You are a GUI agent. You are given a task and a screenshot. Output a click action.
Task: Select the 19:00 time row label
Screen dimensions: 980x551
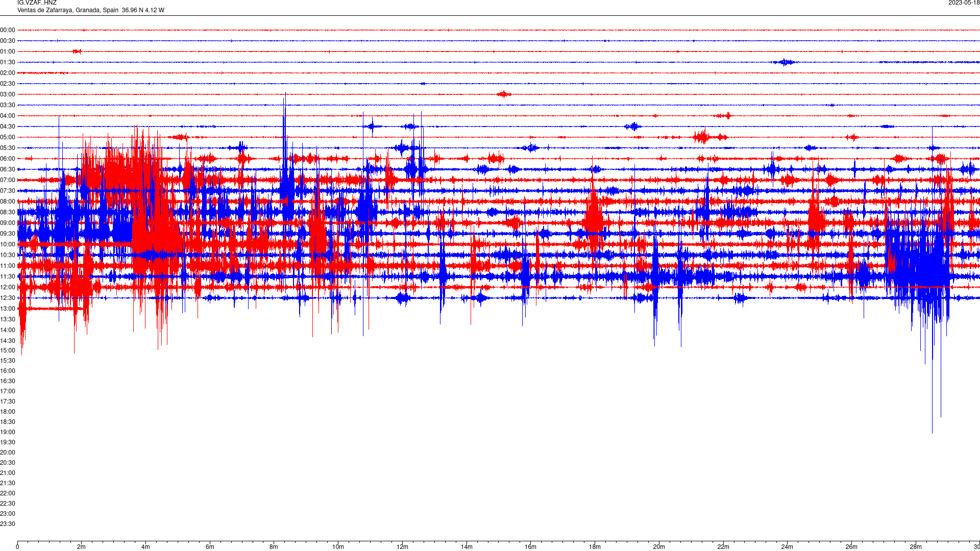pyautogui.click(x=8, y=432)
